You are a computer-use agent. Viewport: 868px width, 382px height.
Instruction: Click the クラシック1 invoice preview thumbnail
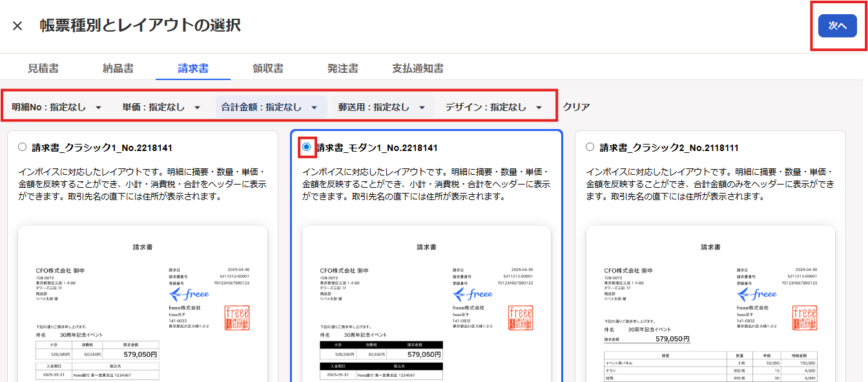pos(143,303)
